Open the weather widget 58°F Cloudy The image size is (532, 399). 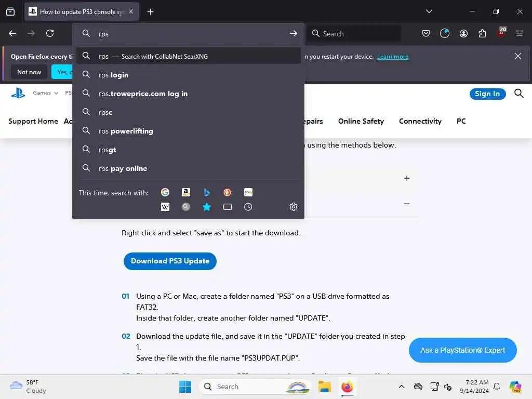pyautogui.click(x=28, y=387)
